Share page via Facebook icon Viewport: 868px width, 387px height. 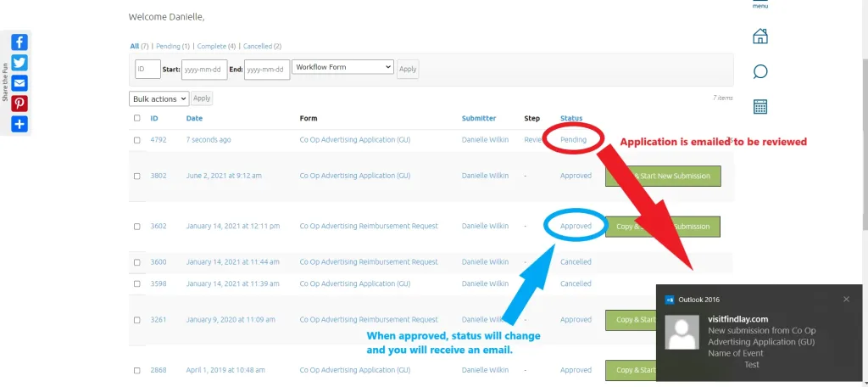[x=19, y=42]
